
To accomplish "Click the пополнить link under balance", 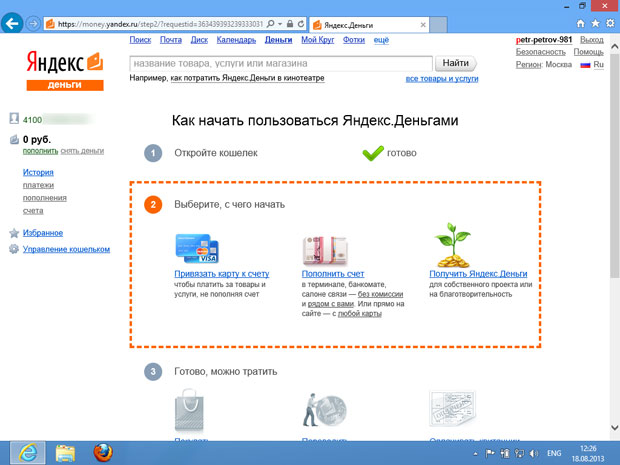I will tap(40, 151).
